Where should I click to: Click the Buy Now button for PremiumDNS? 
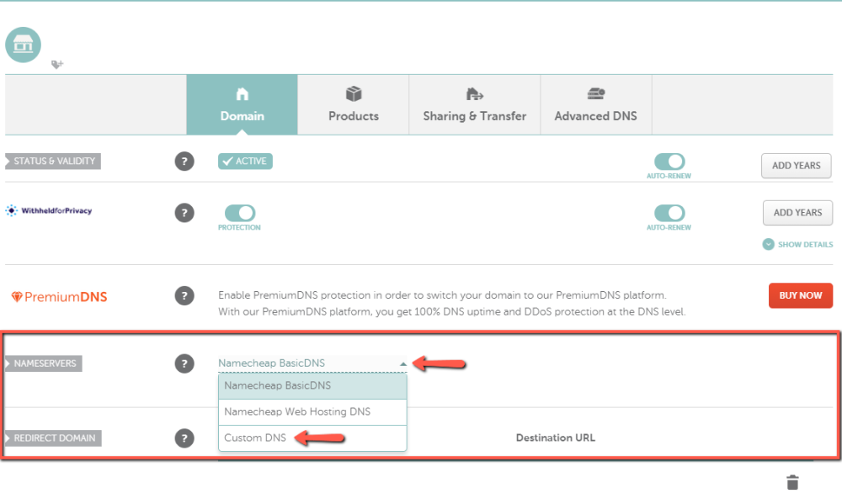point(801,295)
